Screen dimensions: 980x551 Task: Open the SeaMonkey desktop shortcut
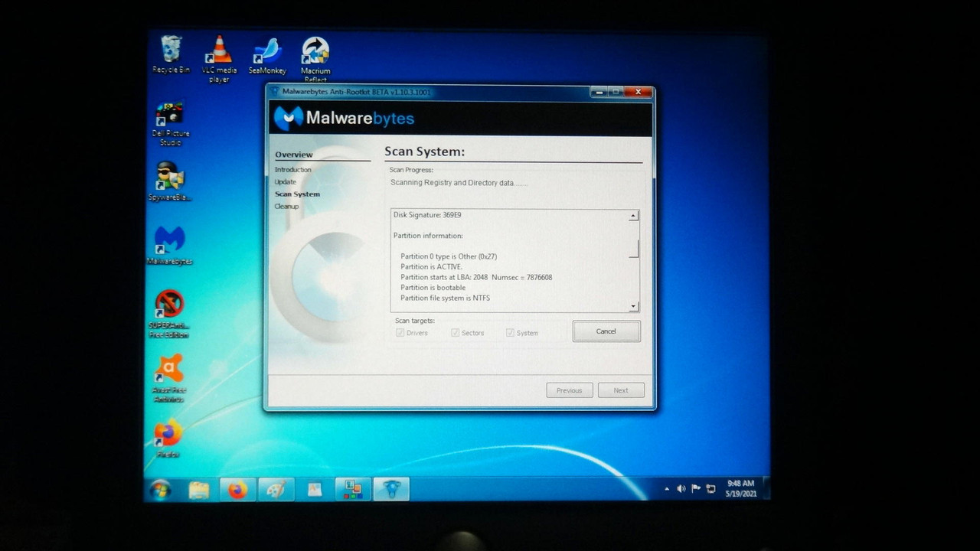267,56
